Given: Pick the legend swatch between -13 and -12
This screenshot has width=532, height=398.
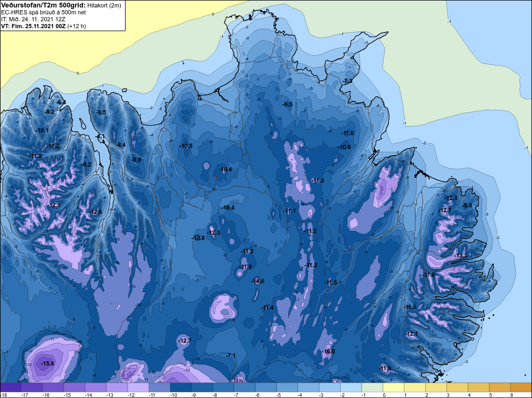Looking at the screenshot, I should [x=117, y=387].
